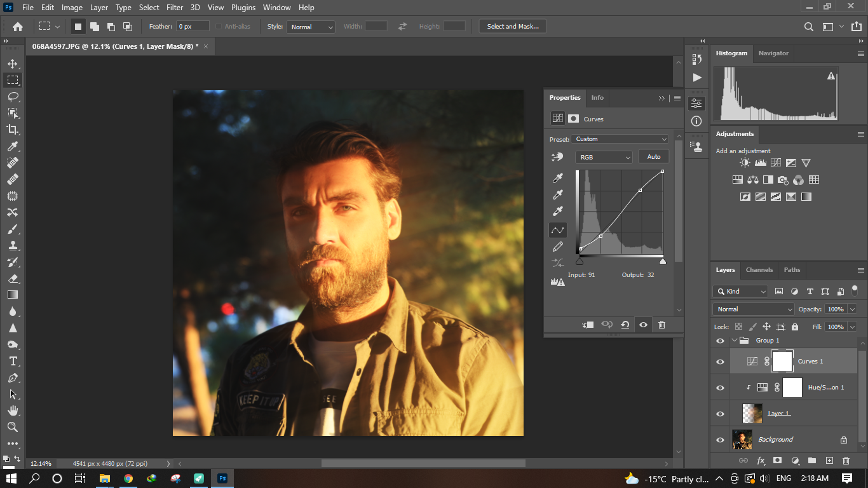Lock all layer attributes
This screenshot has height=488, width=868.
(795, 327)
